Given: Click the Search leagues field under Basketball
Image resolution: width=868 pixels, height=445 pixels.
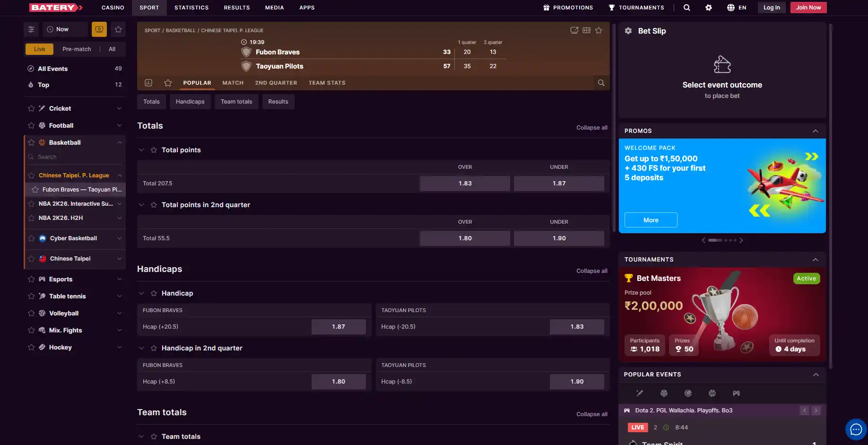Looking at the screenshot, I should [x=76, y=157].
